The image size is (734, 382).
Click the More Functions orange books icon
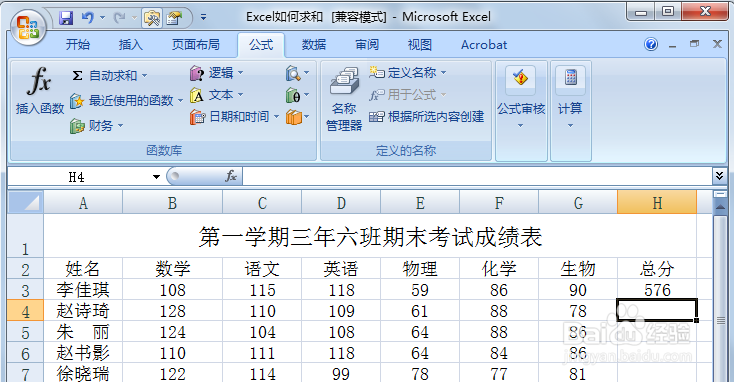click(294, 117)
